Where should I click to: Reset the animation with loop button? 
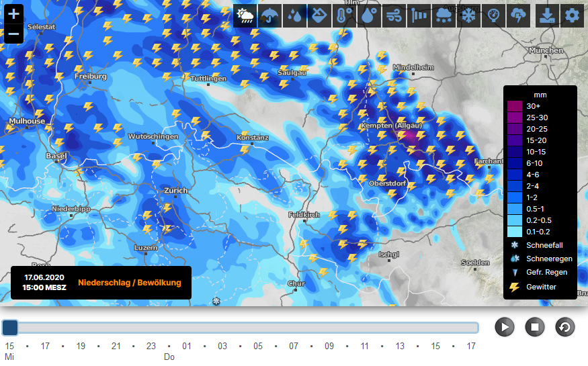[565, 327]
